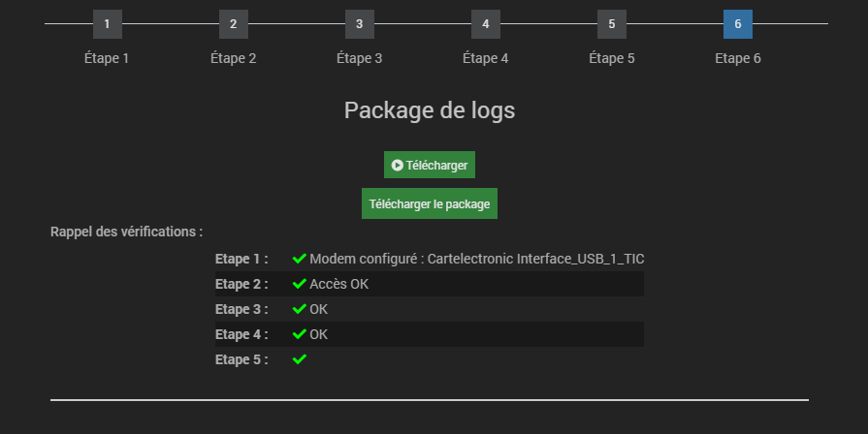Screen dimensions: 868x434
Task: Click the Étape 5 label text
Action: point(611,58)
